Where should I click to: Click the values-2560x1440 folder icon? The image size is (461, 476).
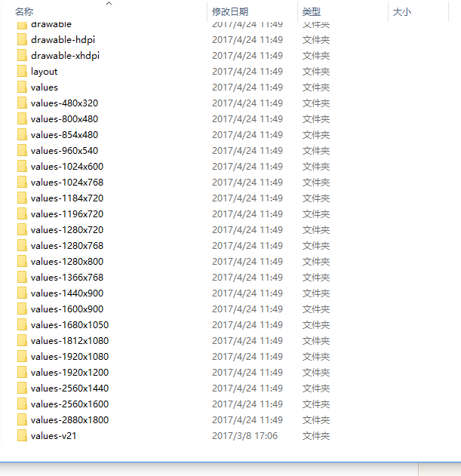click(x=22, y=388)
